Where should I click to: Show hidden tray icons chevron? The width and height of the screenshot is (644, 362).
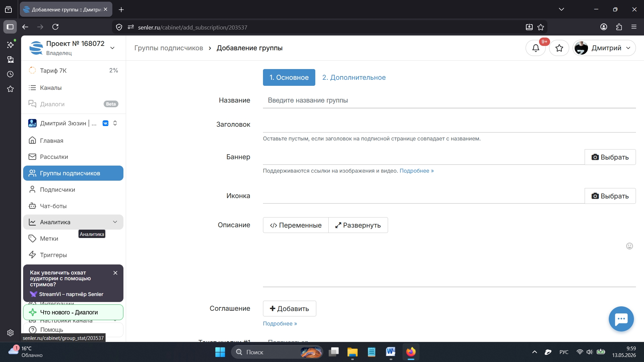(x=535, y=352)
